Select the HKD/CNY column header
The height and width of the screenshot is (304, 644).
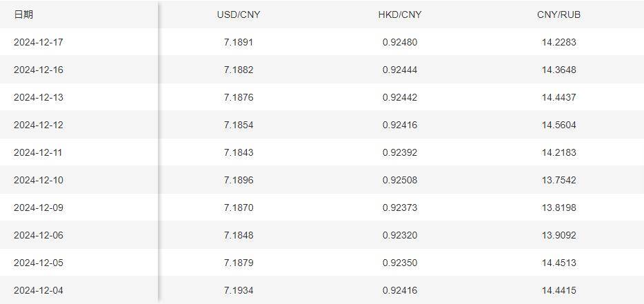[400, 14]
